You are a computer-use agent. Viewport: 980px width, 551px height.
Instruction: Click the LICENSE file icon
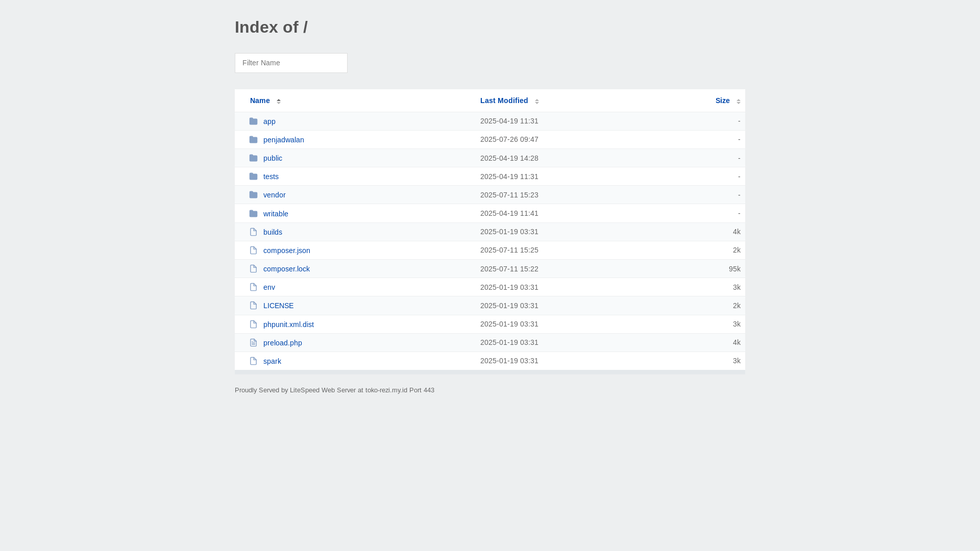tap(253, 306)
